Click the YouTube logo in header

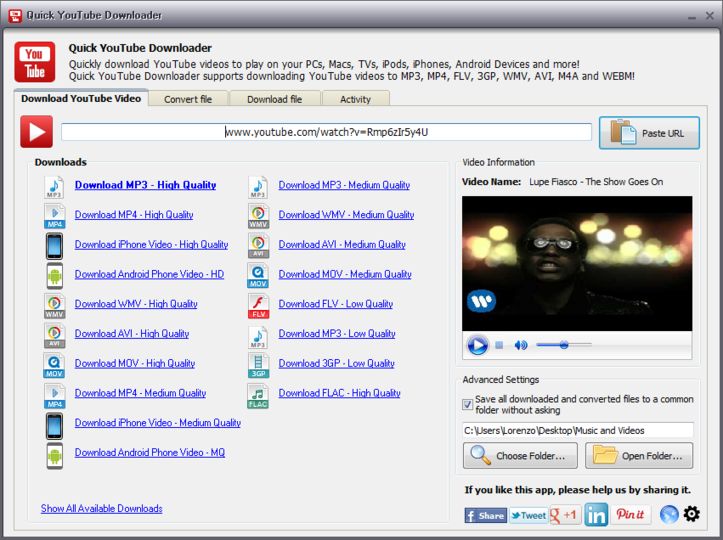tap(35, 62)
